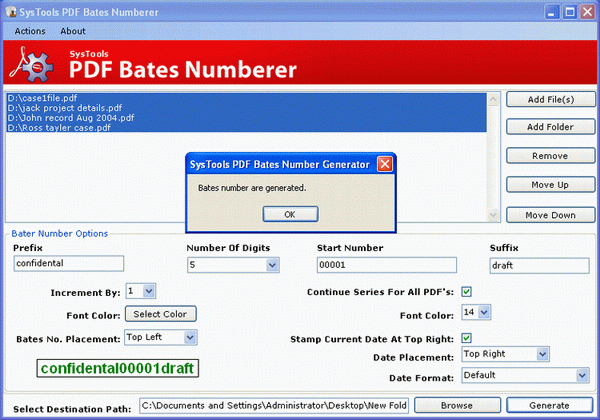The width and height of the screenshot is (600, 420).
Task: Toggle Stamp Current Date At Top Right
Action: click(x=466, y=339)
